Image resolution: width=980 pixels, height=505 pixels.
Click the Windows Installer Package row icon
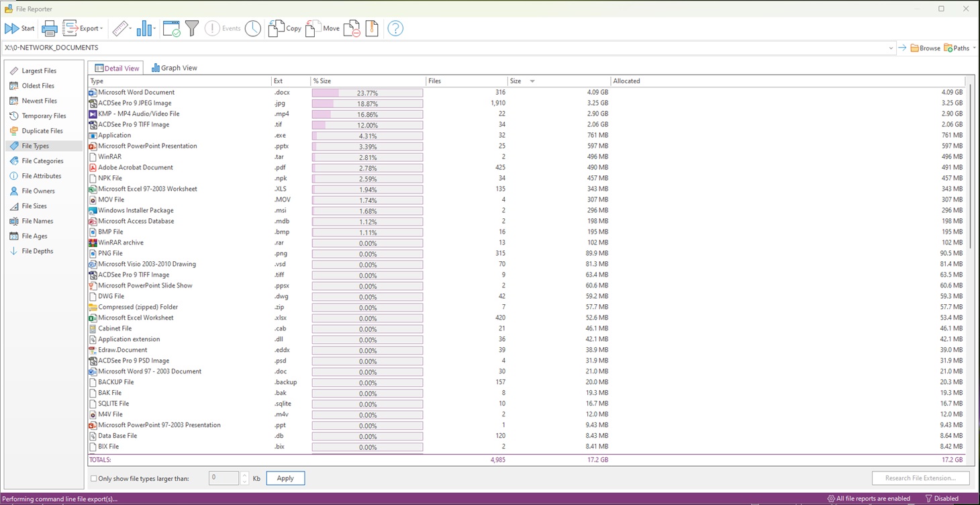tap(93, 210)
